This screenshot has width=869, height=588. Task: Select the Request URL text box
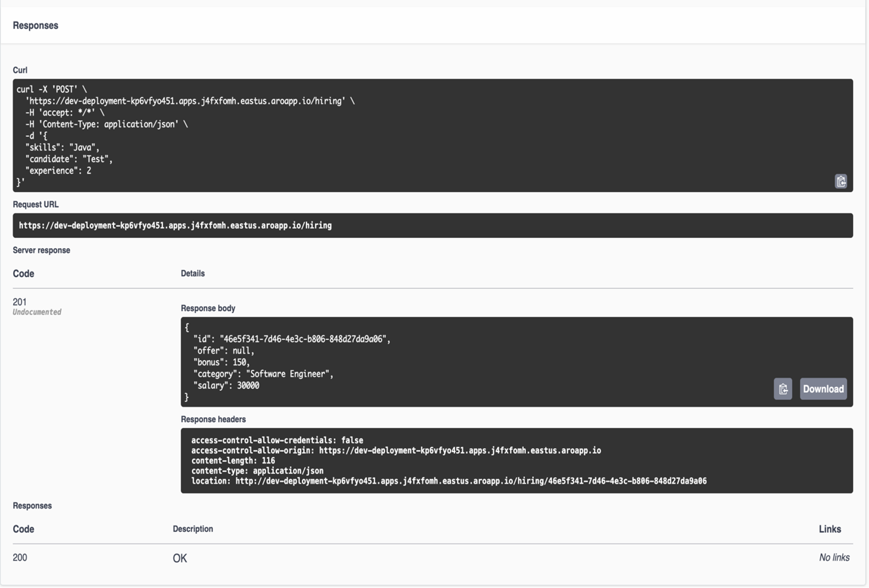coord(433,225)
